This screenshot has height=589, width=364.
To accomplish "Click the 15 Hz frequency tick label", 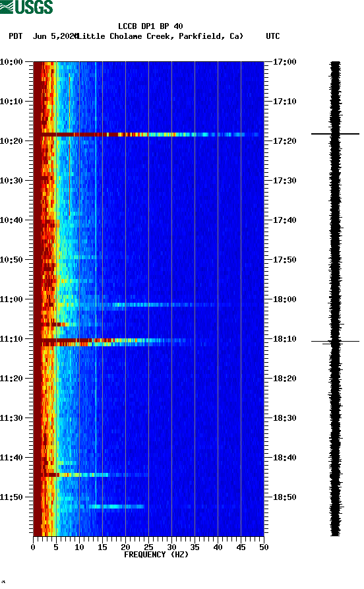I will click(x=102, y=547).
